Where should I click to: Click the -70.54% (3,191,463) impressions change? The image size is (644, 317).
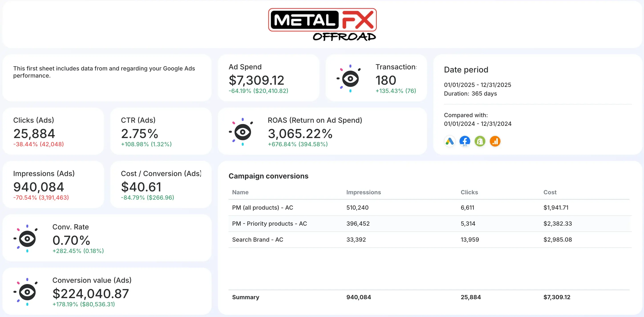[41, 198]
